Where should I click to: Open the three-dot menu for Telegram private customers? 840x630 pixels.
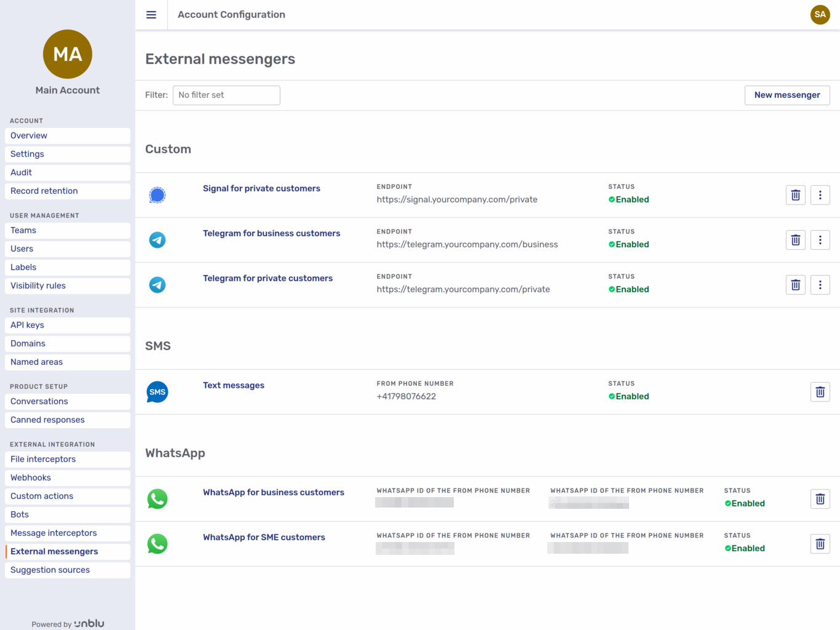click(x=820, y=284)
